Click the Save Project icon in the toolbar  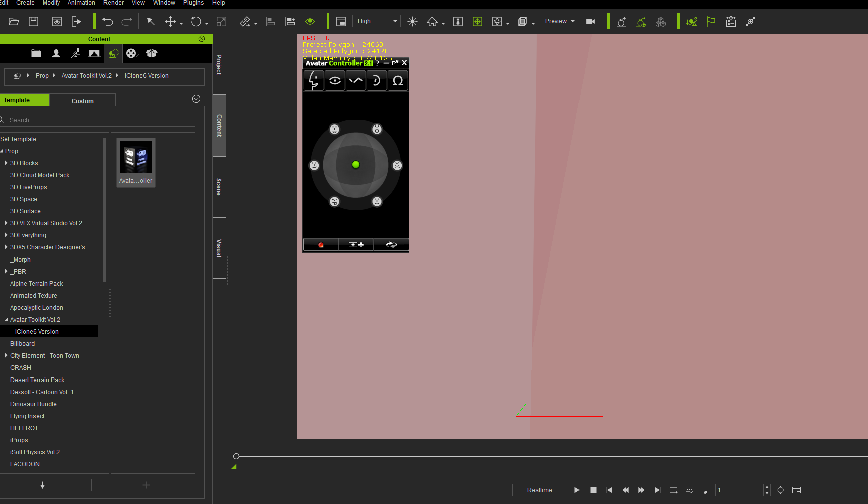33,22
